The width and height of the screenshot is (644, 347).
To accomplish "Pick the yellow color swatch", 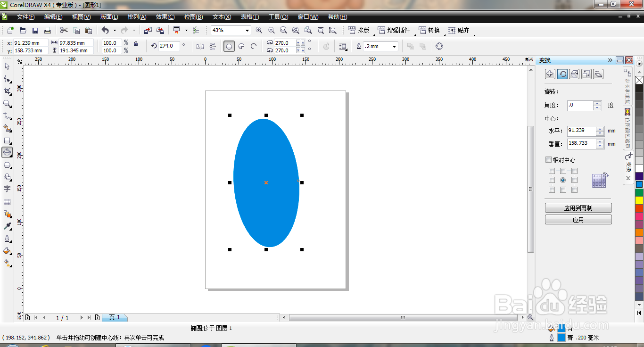I will 639,200.
